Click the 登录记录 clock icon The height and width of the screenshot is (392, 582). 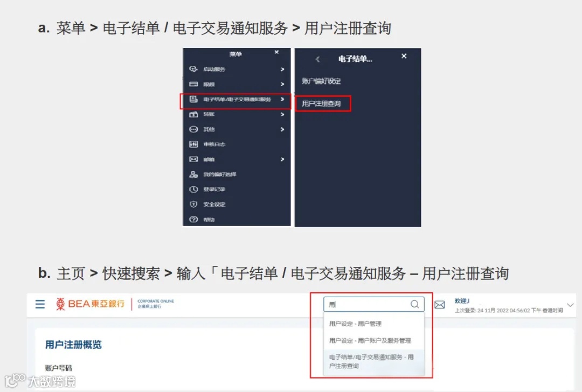coord(193,190)
